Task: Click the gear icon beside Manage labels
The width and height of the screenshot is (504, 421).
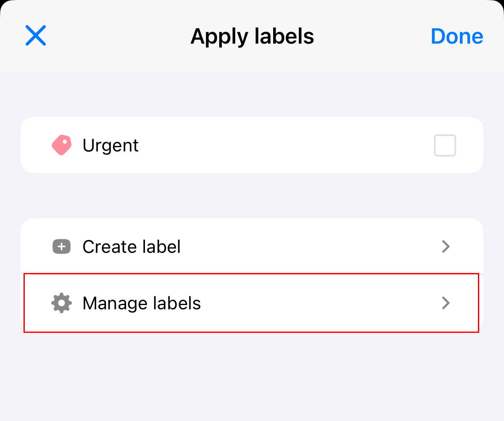Action: [61, 303]
